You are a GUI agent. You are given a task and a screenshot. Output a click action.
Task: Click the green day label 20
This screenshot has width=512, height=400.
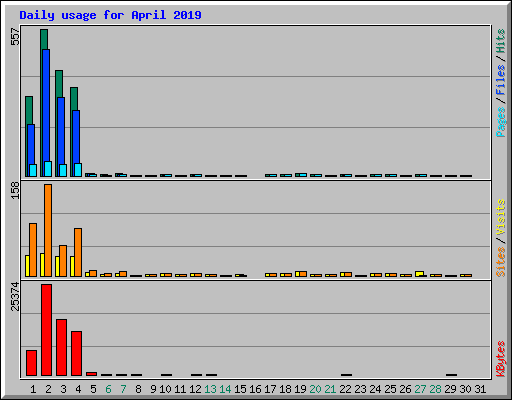click(315, 389)
